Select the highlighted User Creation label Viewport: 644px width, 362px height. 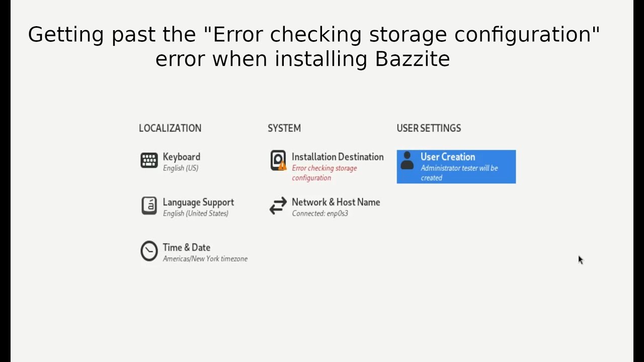tap(447, 157)
